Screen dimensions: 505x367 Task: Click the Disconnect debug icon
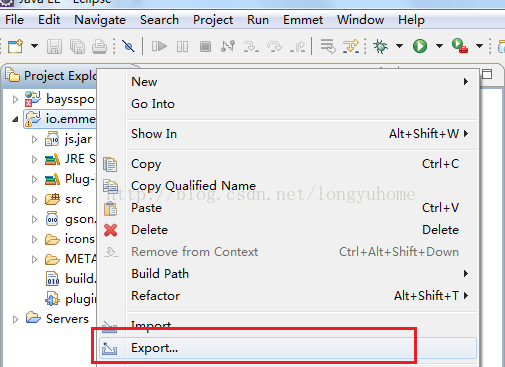tap(228, 46)
